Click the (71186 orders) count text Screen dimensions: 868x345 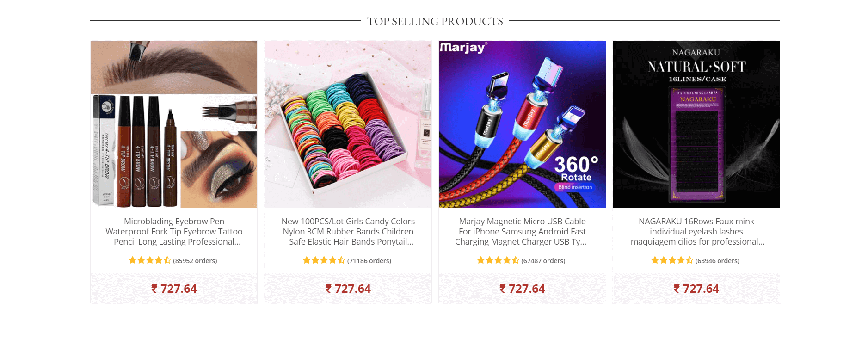coord(369,261)
